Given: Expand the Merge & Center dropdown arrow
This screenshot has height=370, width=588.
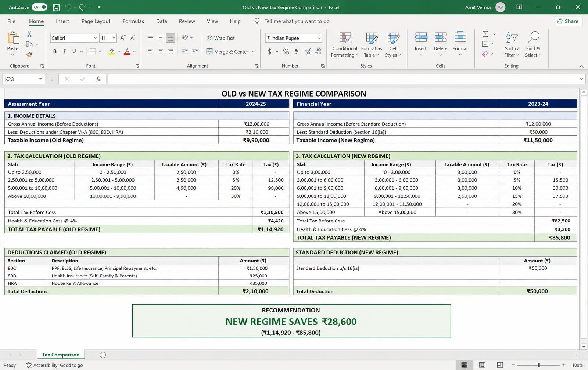Looking at the screenshot, I should (254, 52).
